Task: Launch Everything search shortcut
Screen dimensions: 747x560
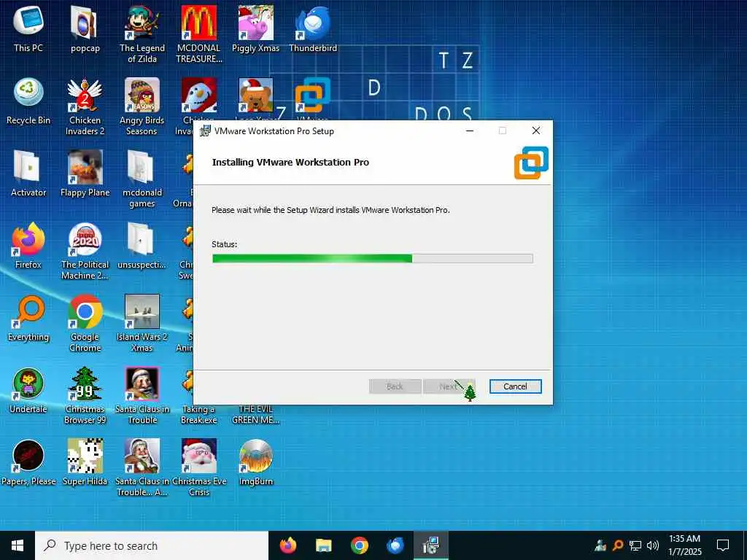Action: 28,318
